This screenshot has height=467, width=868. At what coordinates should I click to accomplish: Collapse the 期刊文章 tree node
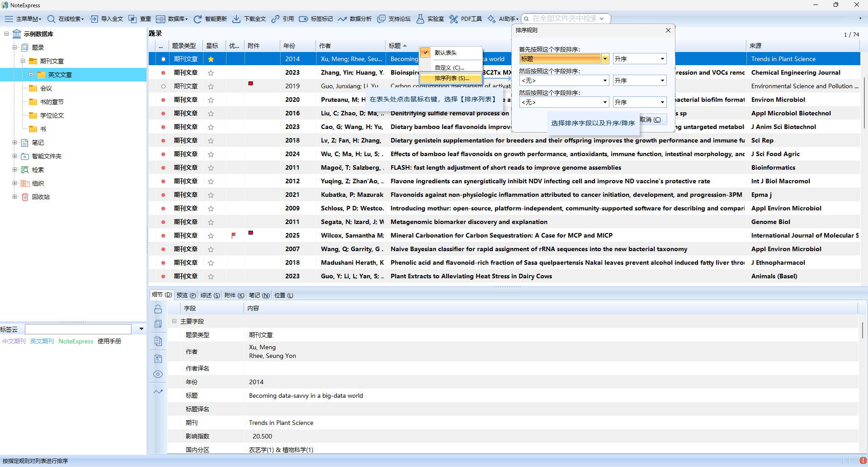pos(23,61)
